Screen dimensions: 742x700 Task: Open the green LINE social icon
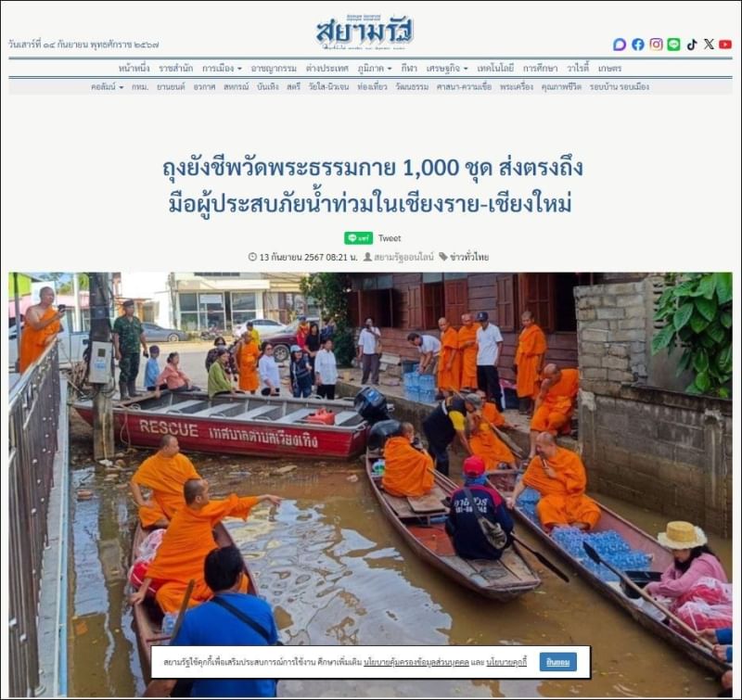[673, 45]
